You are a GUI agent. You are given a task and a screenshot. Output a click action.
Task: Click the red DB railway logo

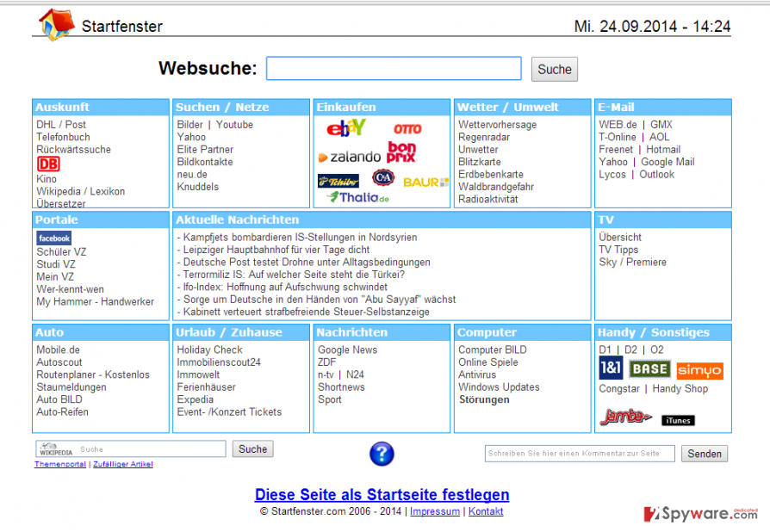[x=48, y=164]
